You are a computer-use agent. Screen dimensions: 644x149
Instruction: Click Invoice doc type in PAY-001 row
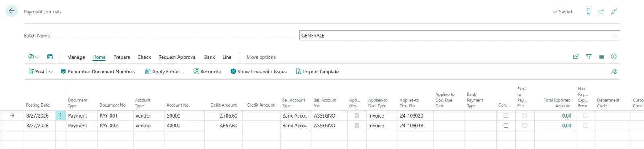point(382,115)
